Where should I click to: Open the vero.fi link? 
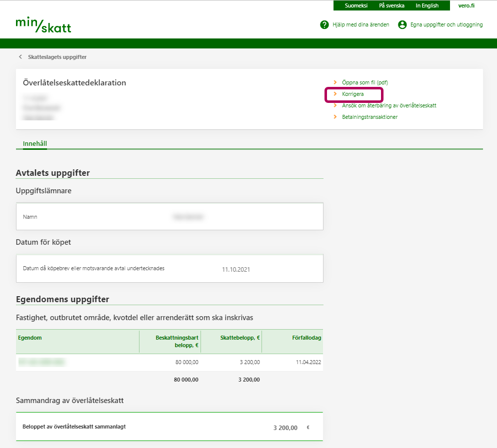point(466,5)
